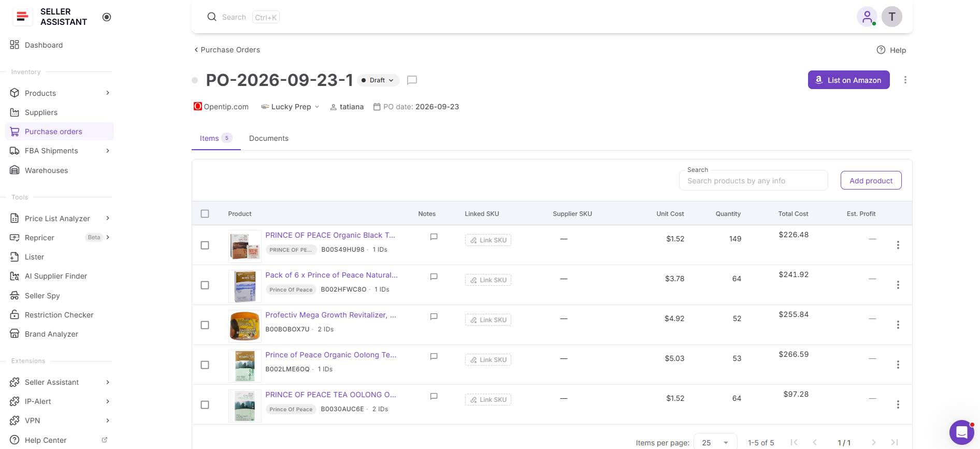
Task: Open the live chat support widget
Action: point(962,432)
